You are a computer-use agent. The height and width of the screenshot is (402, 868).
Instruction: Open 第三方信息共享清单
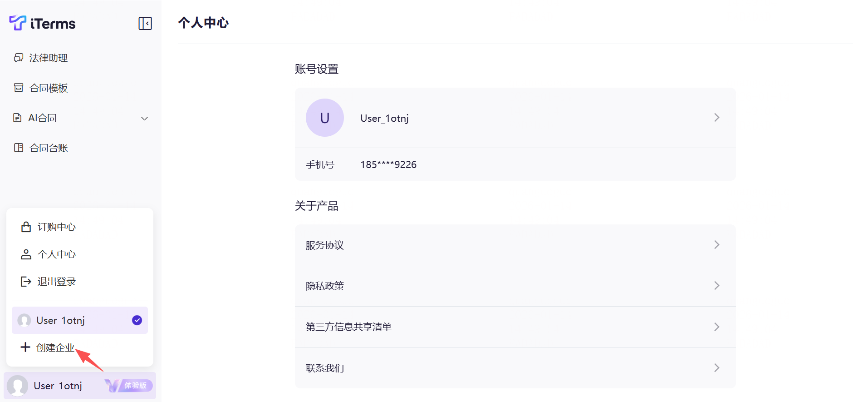pos(348,327)
